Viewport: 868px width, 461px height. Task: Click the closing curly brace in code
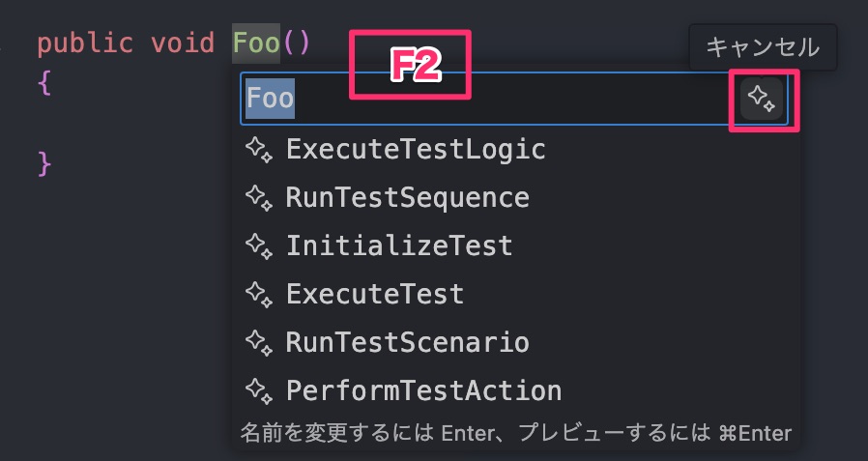[44, 163]
